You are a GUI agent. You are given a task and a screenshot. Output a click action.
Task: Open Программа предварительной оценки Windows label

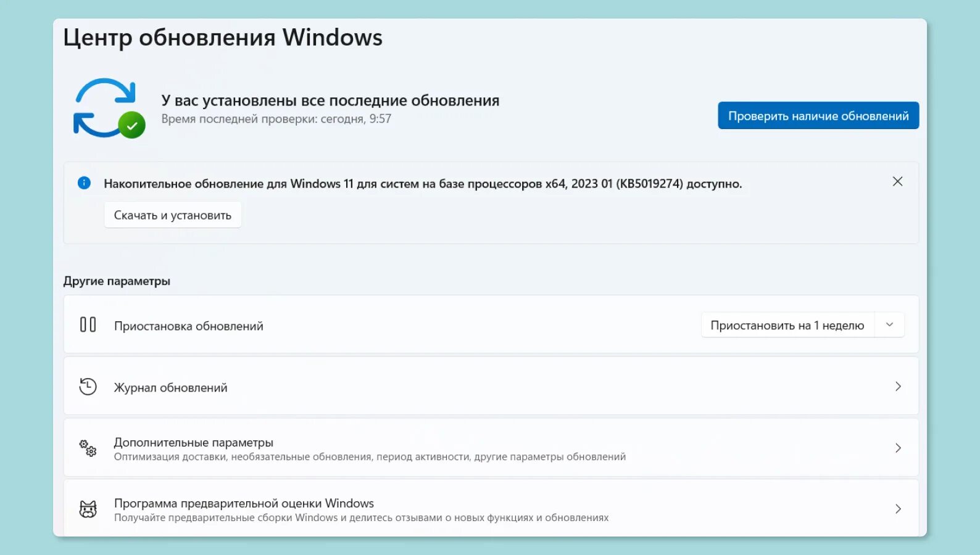click(x=244, y=504)
